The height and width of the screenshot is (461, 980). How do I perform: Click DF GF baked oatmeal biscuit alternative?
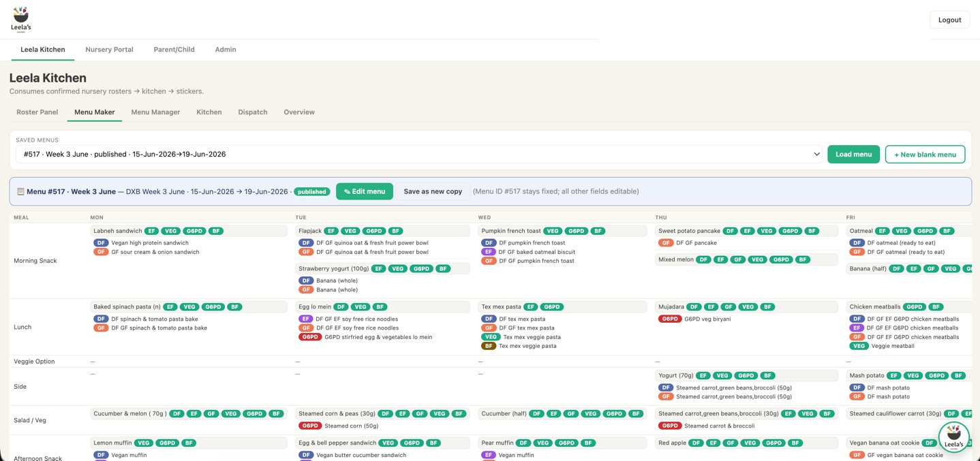tap(537, 252)
